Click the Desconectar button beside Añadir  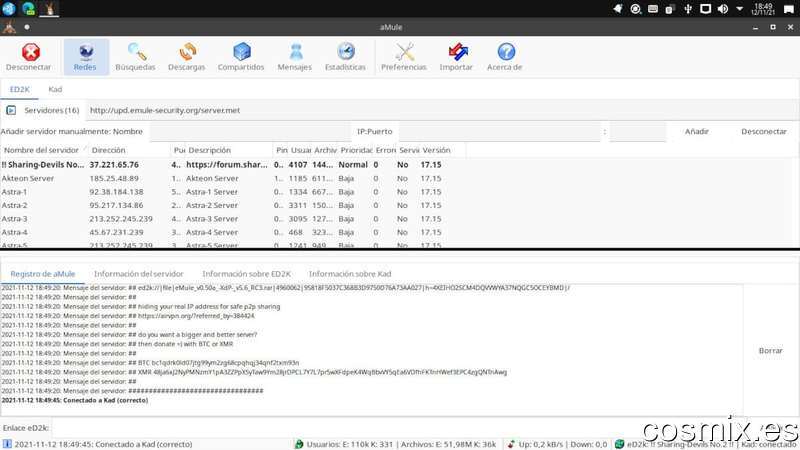coord(764,132)
